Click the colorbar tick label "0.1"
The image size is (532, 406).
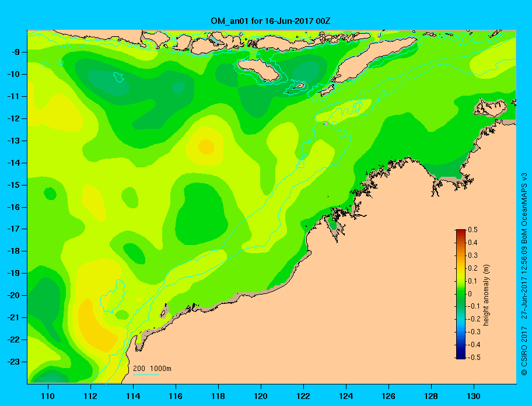click(x=473, y=281)
